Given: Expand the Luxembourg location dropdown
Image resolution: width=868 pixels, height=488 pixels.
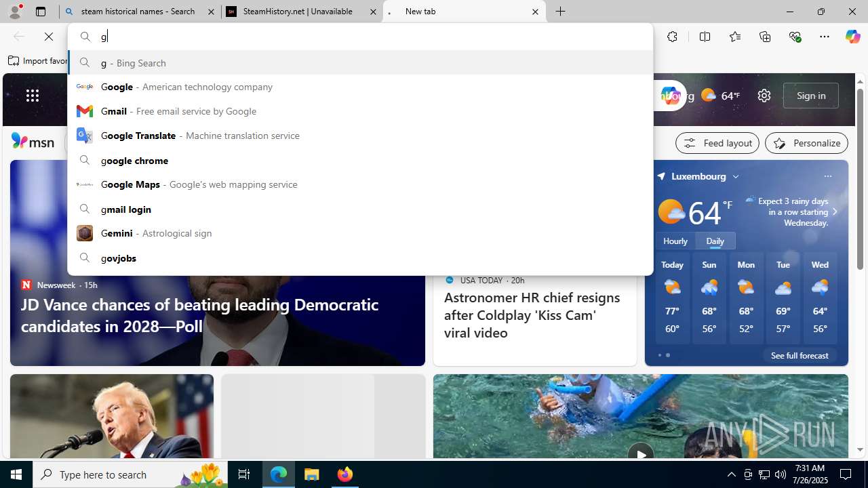Looking at the screenshot, I should pyautogui.click(x=735, y=176).
